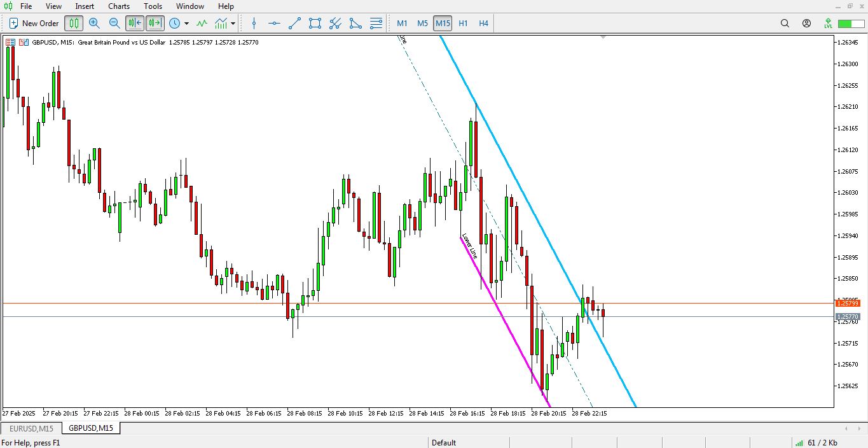The height and width of the screenshot is (448, 868).
Task: Open the Charts menu
Action: pyautogui.click(x=119, y=6)
